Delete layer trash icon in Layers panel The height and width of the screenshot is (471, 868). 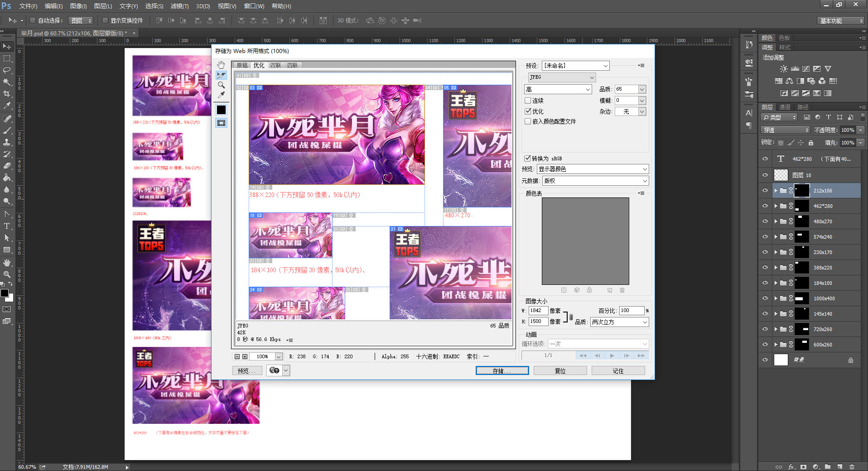(x=852, y=467)
